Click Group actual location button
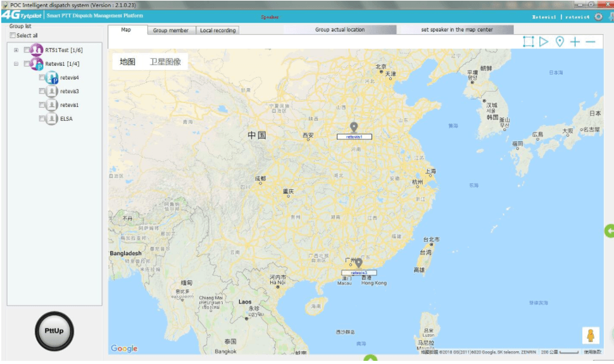This screenshot has height=364, width=614. pos(340,29)
